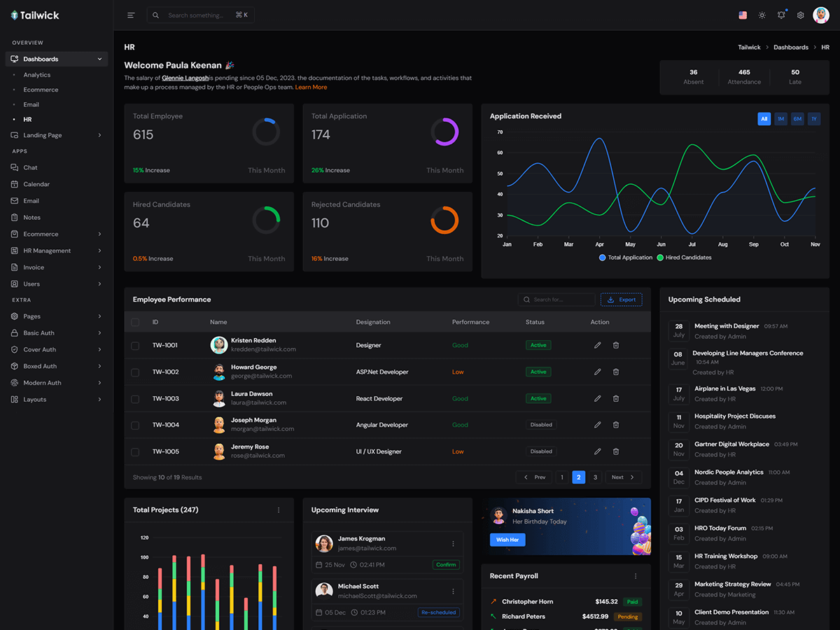Image resolution: width=840 pixels, height=630 pixels.
Task: Tick the checkbox for TW-1001
Action: pyautogui.click(x=135, y=345)
